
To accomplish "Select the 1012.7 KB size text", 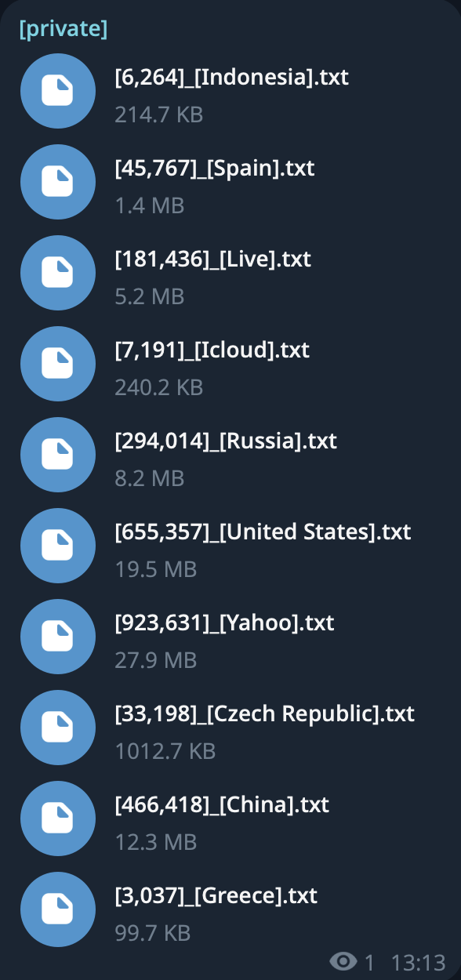I will click(x=165, y=751).
